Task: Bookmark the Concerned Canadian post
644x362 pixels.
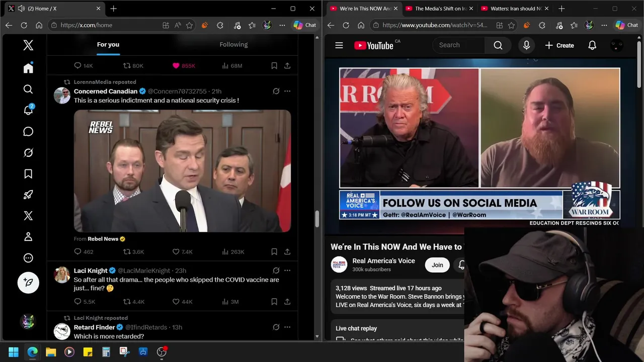Action: coord(274,252)
